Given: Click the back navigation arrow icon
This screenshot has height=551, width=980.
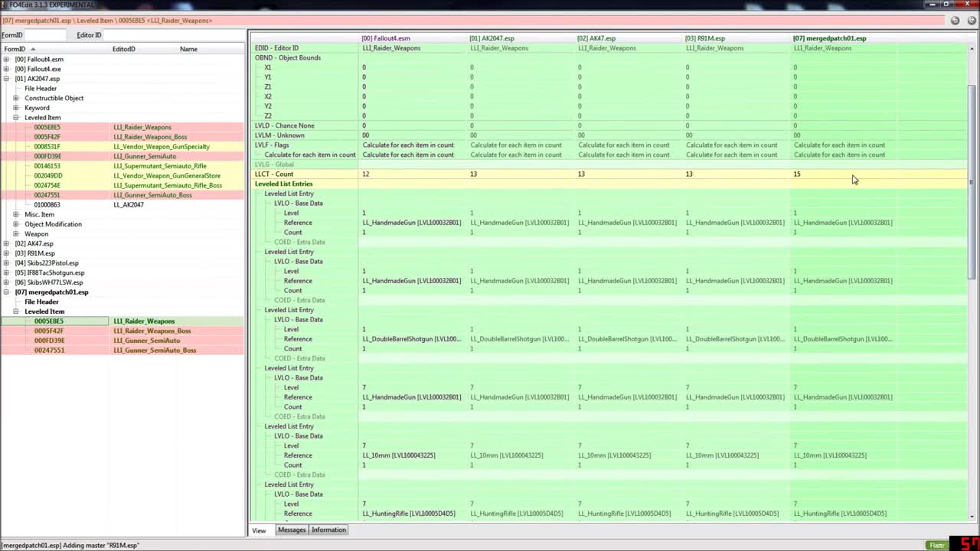Looking at the screenshot, I should [955, 21].
